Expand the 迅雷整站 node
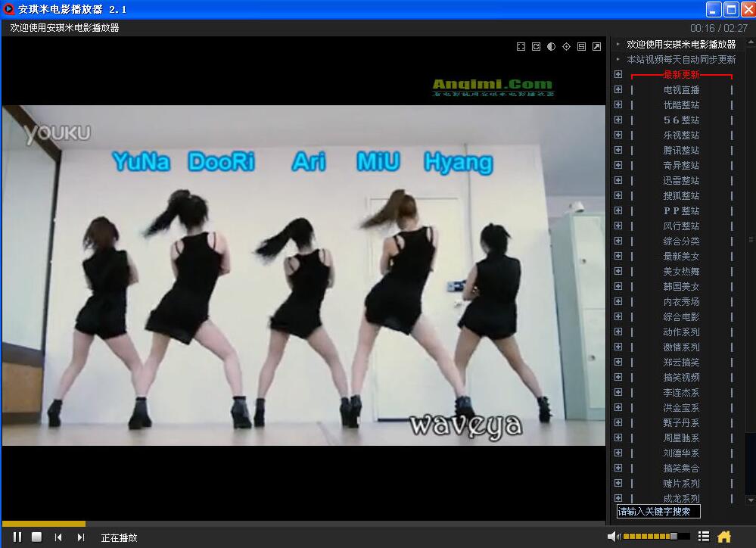The image size is (756, 548). point(618,180)
